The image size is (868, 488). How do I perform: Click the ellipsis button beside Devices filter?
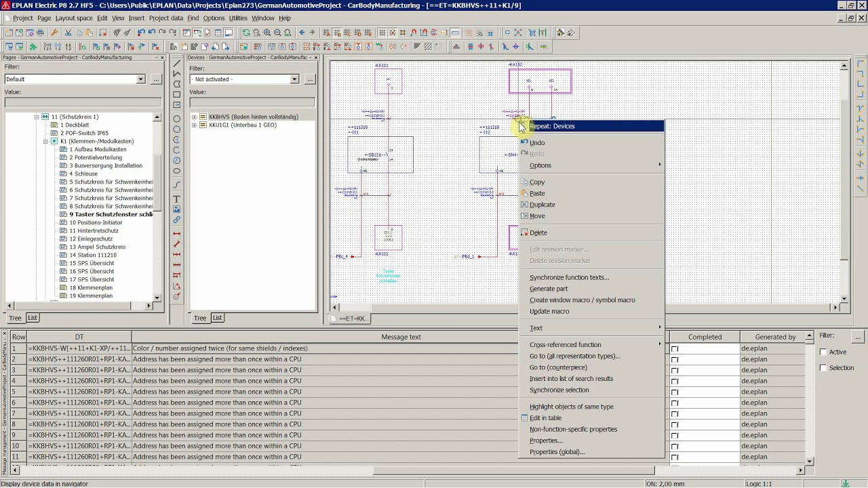click(x=309, y=79)
